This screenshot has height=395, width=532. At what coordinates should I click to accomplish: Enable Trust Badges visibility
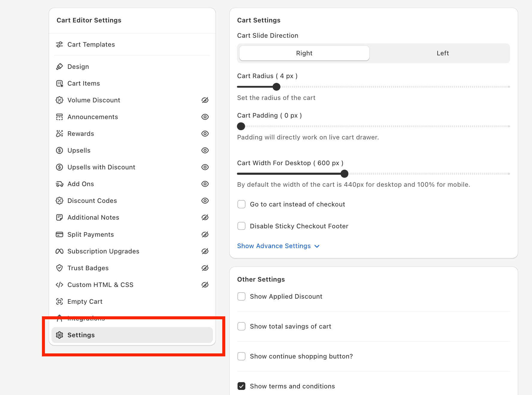pos(205,268)
